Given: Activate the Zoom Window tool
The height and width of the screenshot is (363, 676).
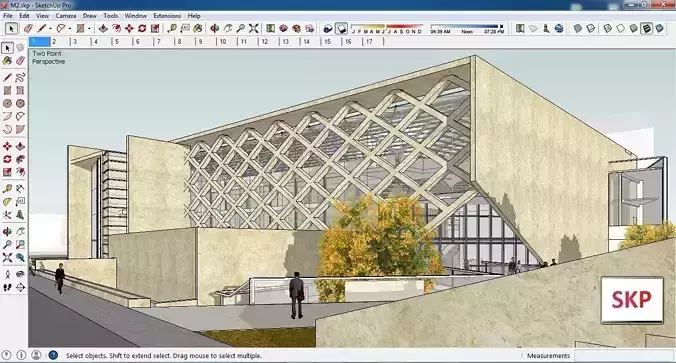Looking at the screenshot, I should click(x=20, y=245).
